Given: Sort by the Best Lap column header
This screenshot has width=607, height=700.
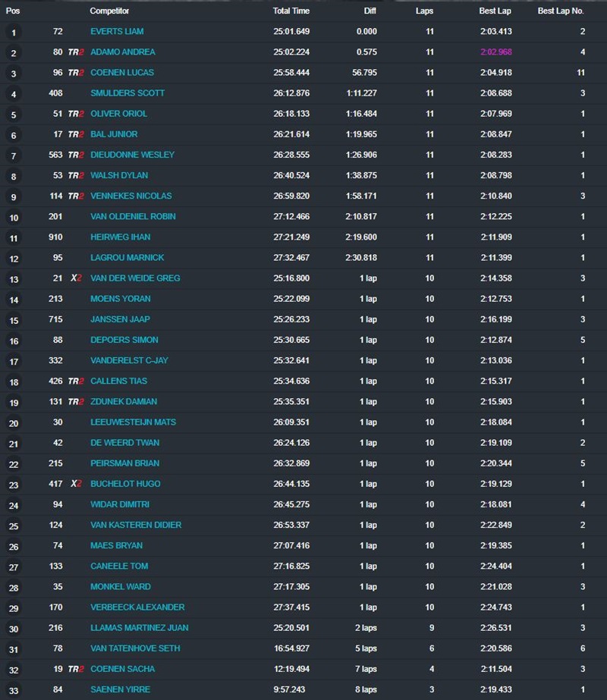Looking at the screenshot, I should click(494, 11).
